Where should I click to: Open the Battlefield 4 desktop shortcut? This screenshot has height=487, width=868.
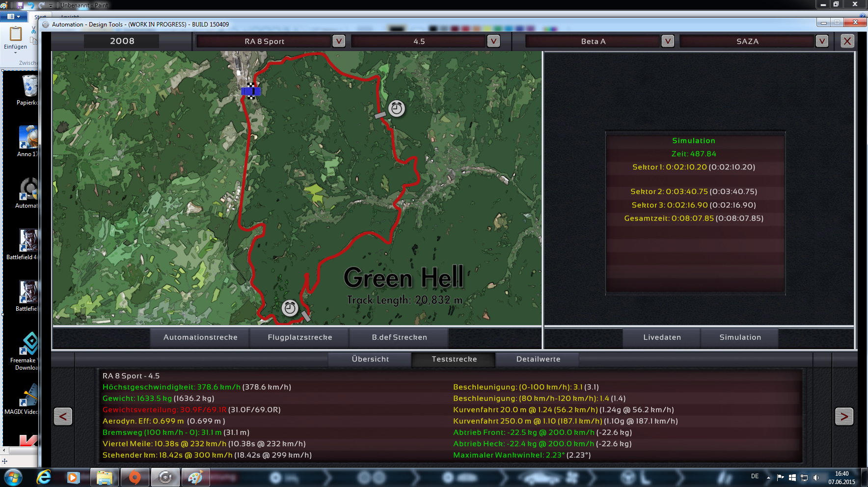22,244
